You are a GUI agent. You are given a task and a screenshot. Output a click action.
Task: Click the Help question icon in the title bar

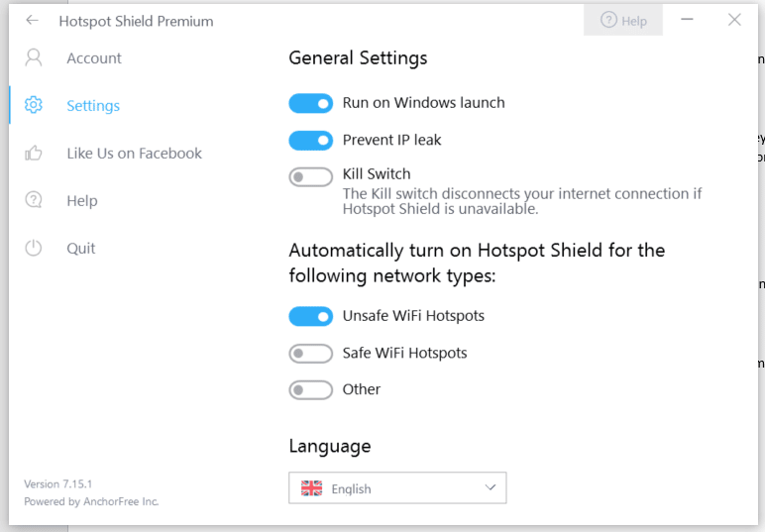(608, 20)
